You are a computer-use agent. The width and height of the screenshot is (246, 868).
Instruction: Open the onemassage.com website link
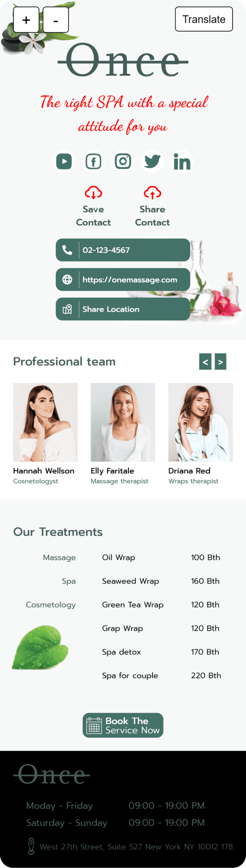(123, 280)
